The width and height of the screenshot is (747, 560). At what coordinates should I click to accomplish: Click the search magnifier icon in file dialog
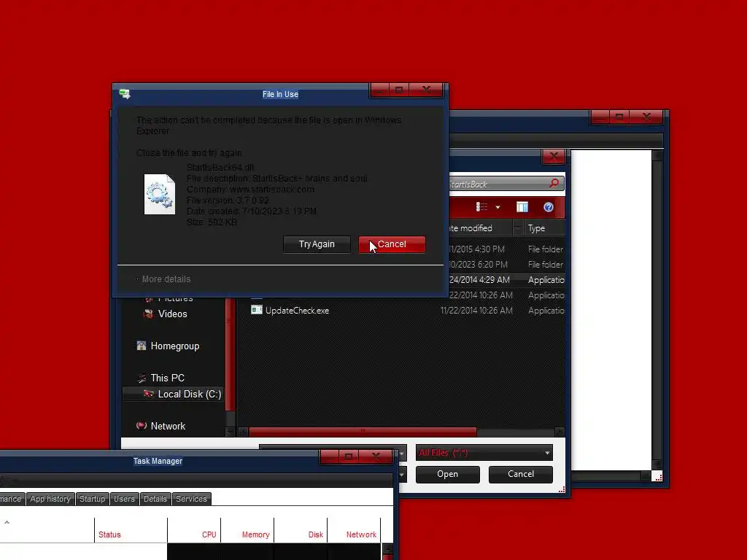pos(554,183)
